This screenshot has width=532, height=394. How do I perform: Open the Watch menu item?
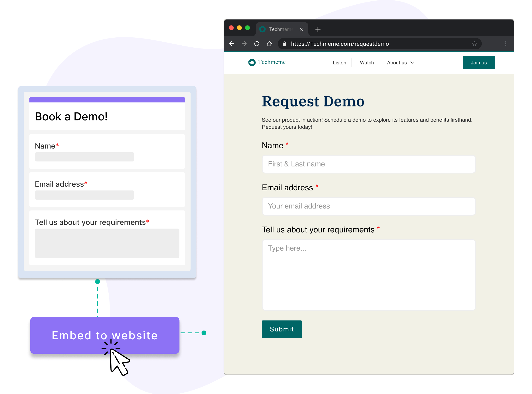367,62
